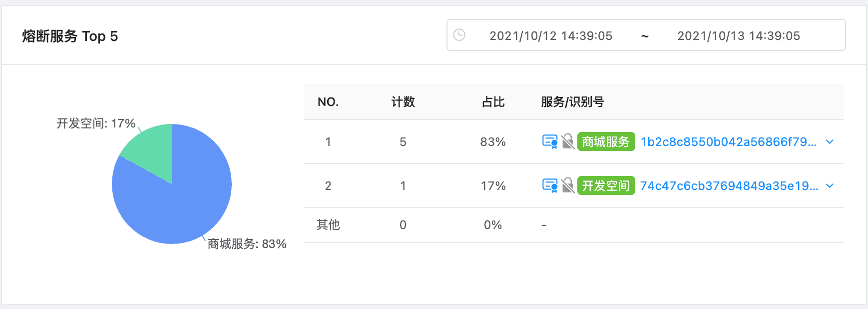Set start date 2021/10/12 14:39:05 field

coord(551,35)
